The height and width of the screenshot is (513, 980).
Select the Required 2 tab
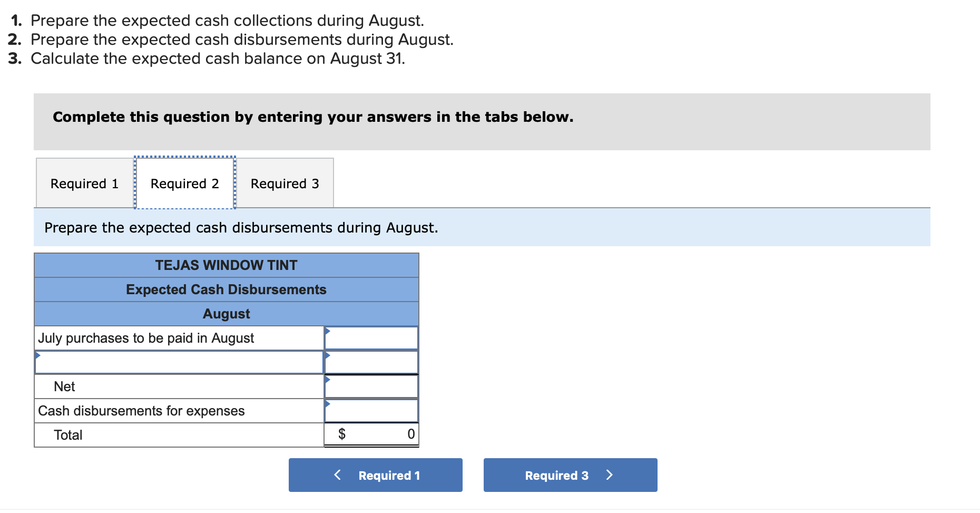pos(184,183)
